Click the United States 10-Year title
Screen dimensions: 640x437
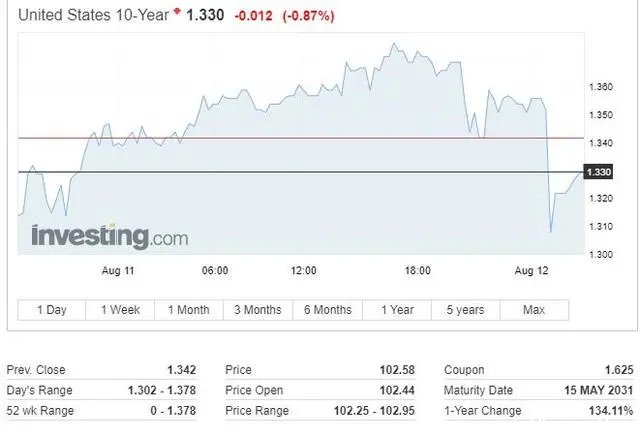tap(93, 15)
